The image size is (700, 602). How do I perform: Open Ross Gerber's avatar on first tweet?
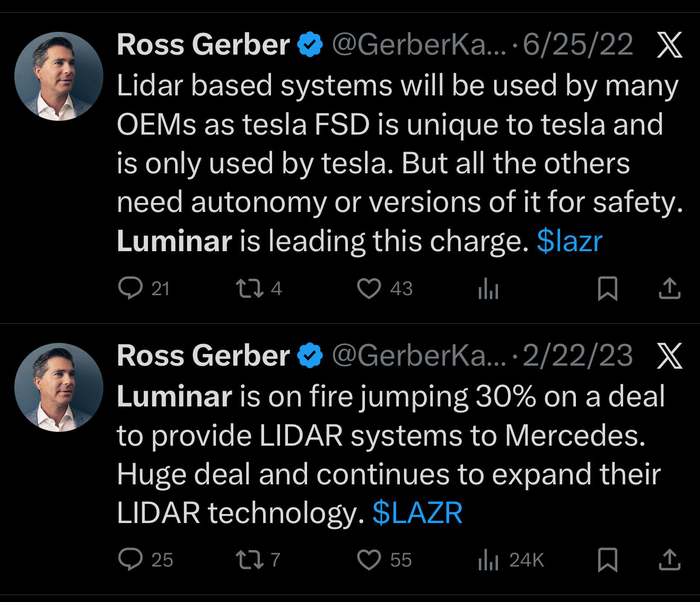point(59,76)
